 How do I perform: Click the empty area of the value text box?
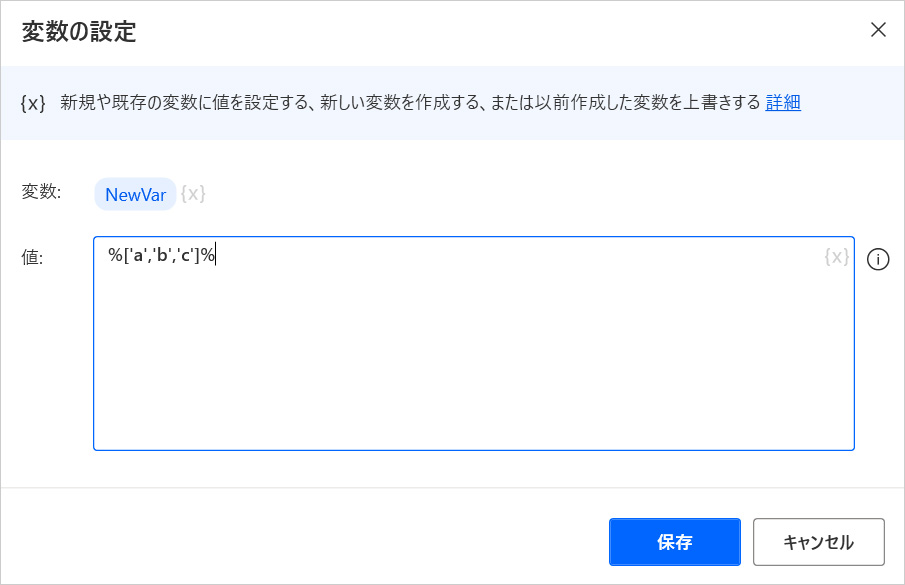pyautogui.click(x=473, y=360)
